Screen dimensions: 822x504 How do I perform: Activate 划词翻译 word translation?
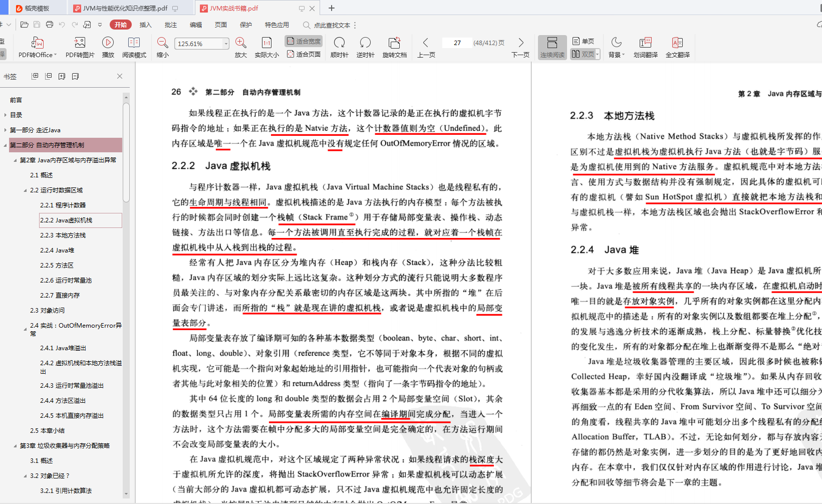coord(645,48)
